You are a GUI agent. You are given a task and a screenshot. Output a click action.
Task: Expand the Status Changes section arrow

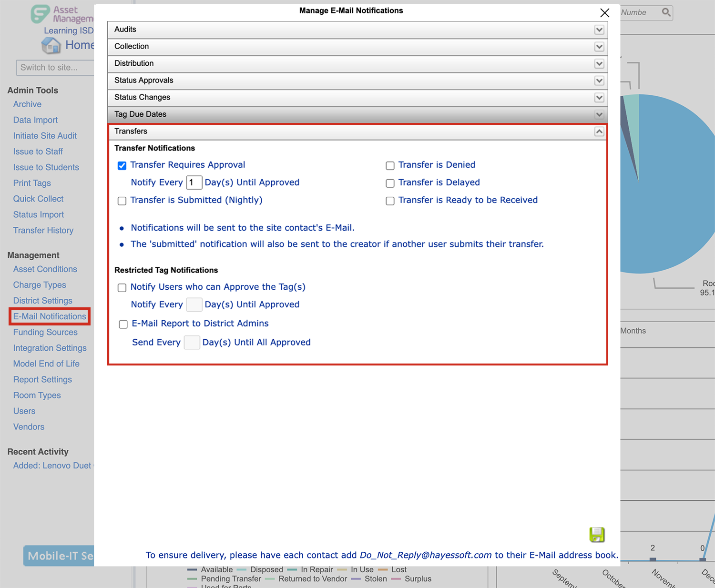[599, 98]
